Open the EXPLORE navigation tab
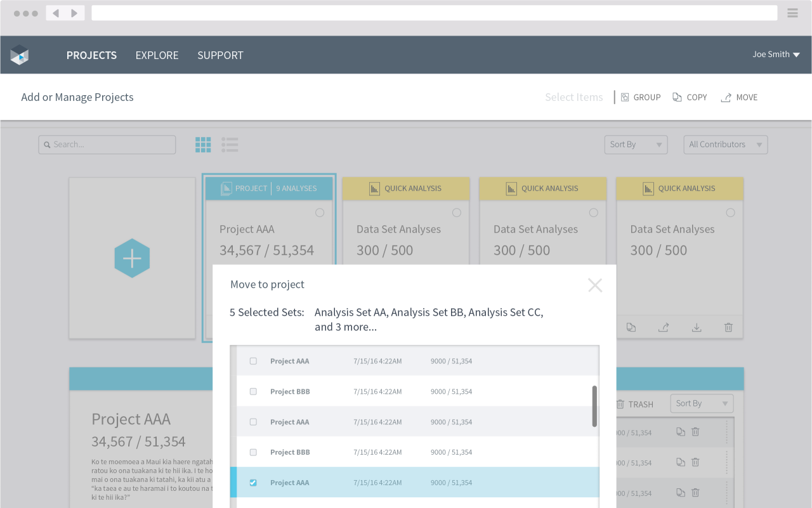The width and height of the screenshot is (812, 508). click(x=157, y=55)
